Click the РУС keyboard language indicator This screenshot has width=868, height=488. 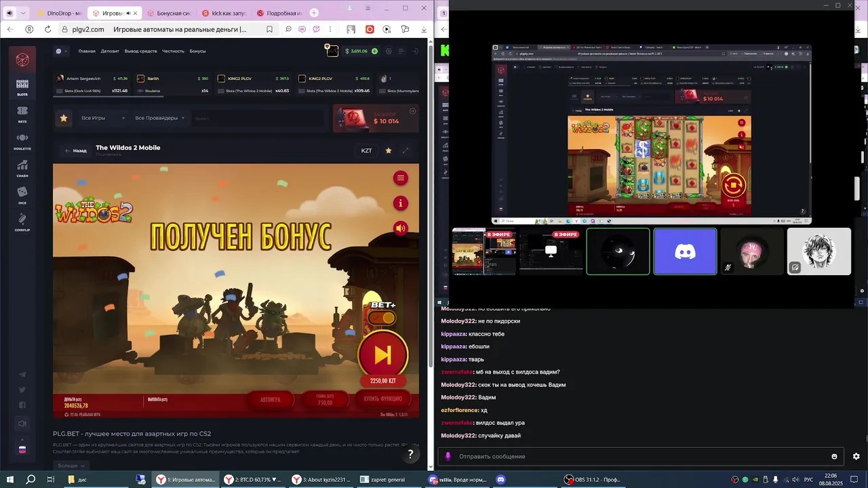click(808, 479)
